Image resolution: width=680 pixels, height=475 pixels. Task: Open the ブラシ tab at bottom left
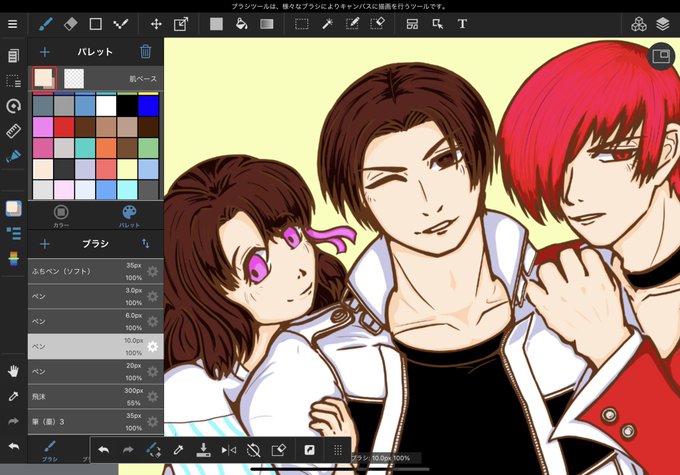coord(49,451)
